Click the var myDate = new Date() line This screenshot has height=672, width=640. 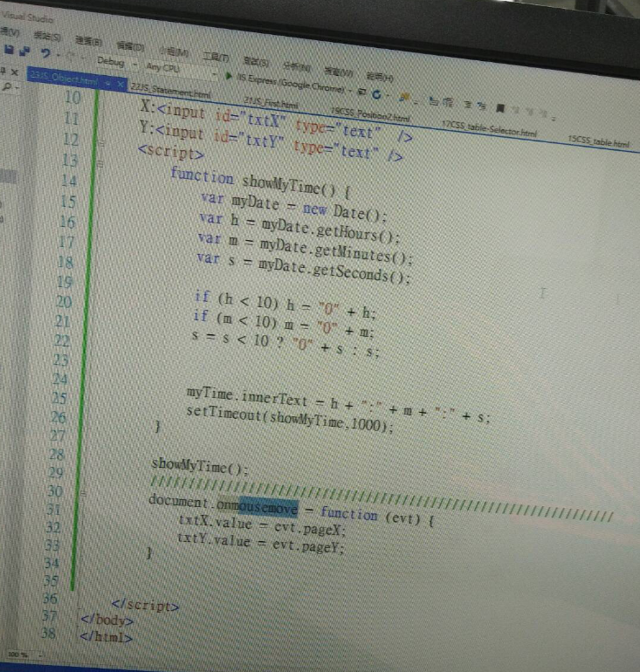(293, 207)
